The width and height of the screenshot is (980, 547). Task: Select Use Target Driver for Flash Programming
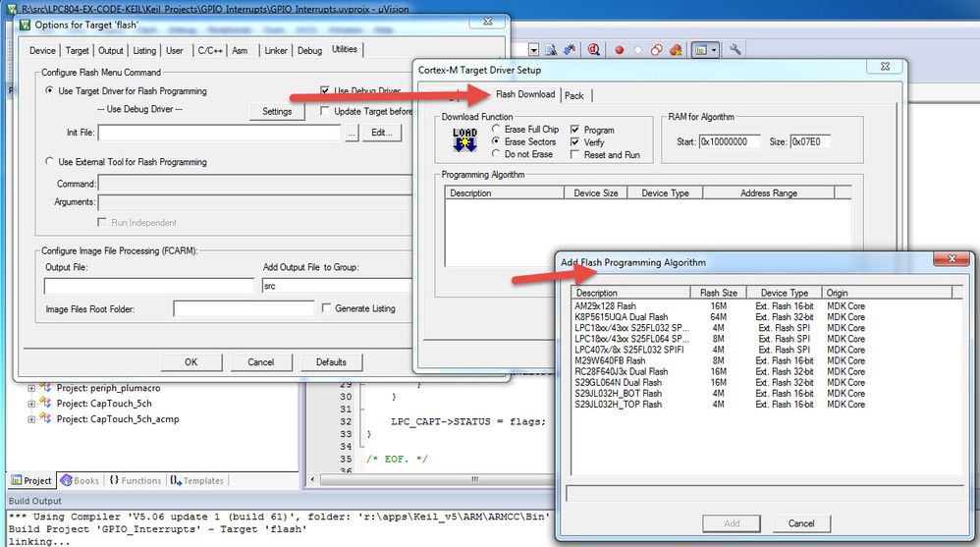(49, 90)
